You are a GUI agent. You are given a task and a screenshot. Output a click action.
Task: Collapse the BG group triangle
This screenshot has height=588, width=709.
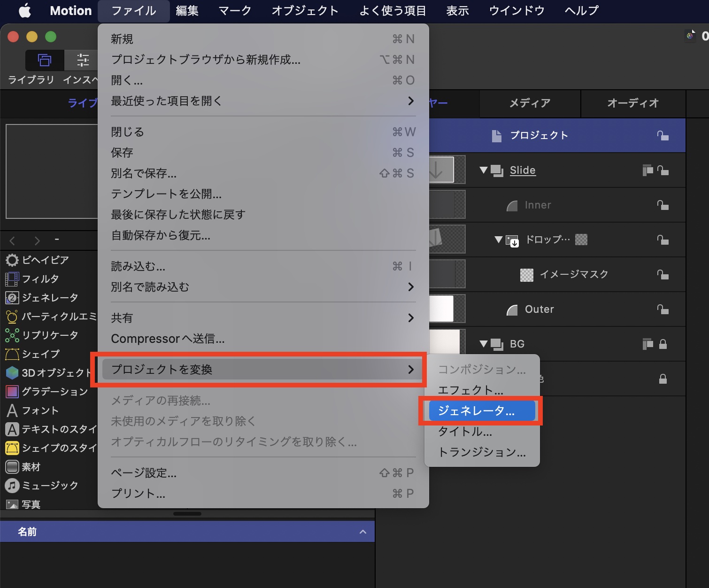pos(483,344)
